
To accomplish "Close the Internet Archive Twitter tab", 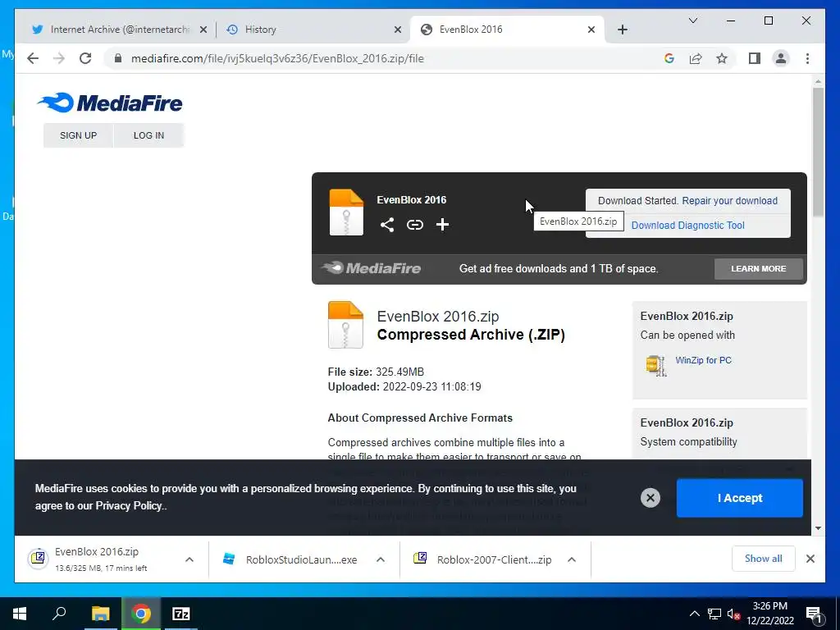I will point(203,30).
